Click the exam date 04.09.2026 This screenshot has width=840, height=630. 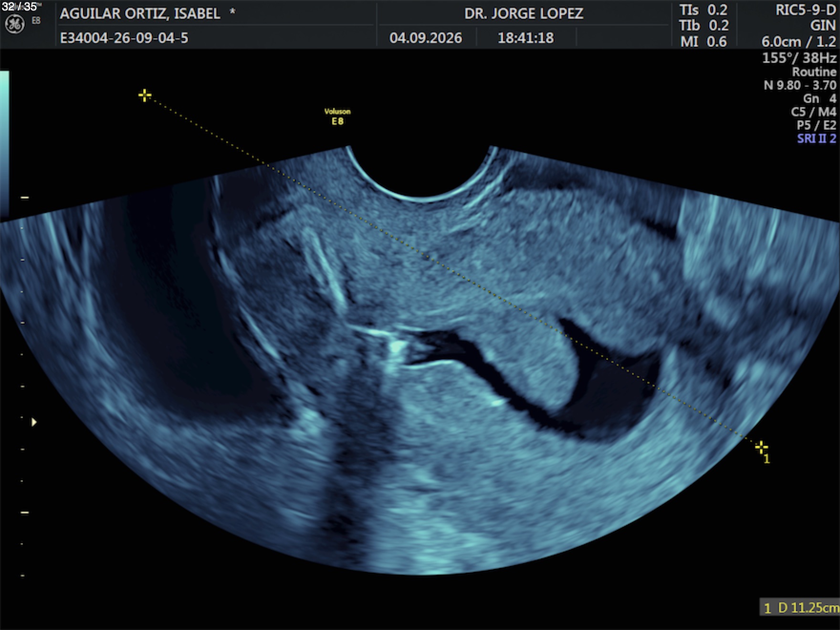coord(426,38)
